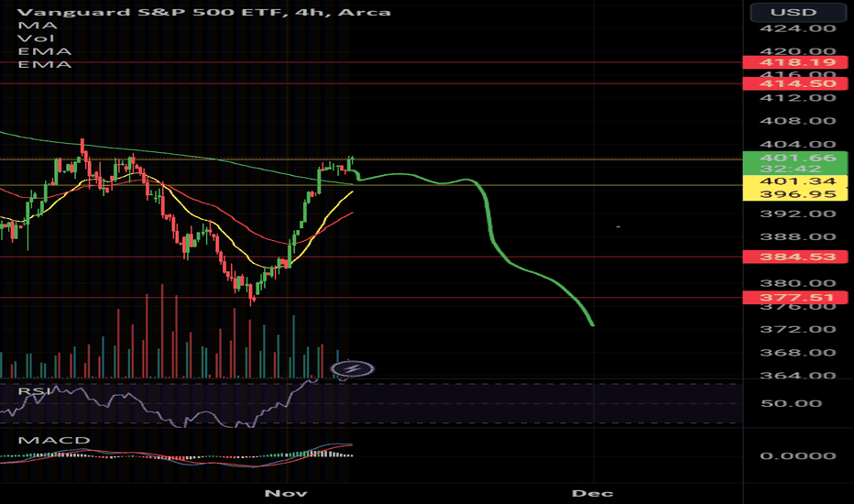Click the 418.19 red price label
The height and width of the screenshot is (504, 854).
pyautogui.click(x=795, y=62)
